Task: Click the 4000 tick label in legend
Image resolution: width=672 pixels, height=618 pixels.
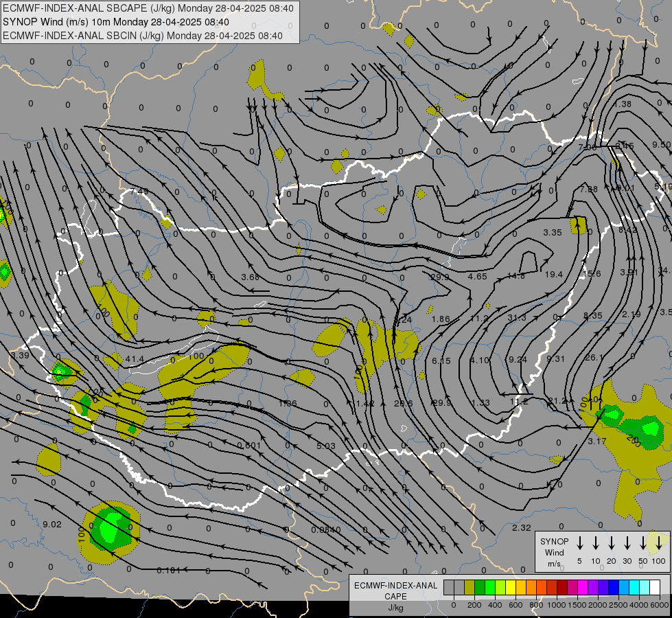Action: point(638,605)
